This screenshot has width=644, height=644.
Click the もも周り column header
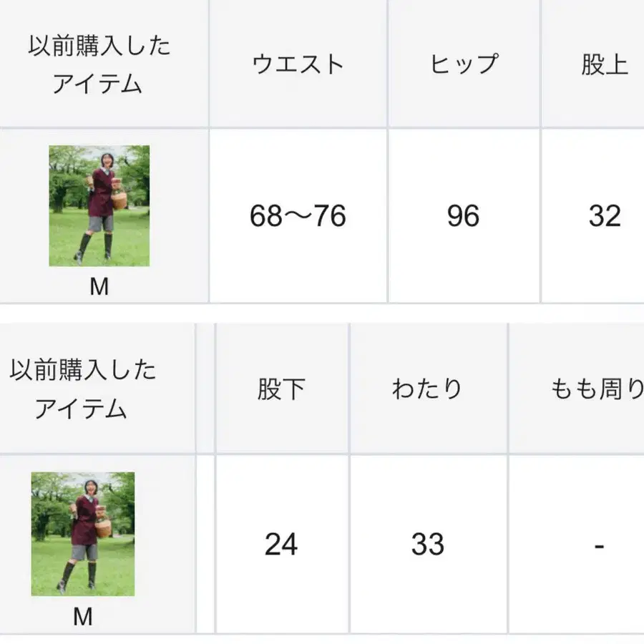(597, 389)
